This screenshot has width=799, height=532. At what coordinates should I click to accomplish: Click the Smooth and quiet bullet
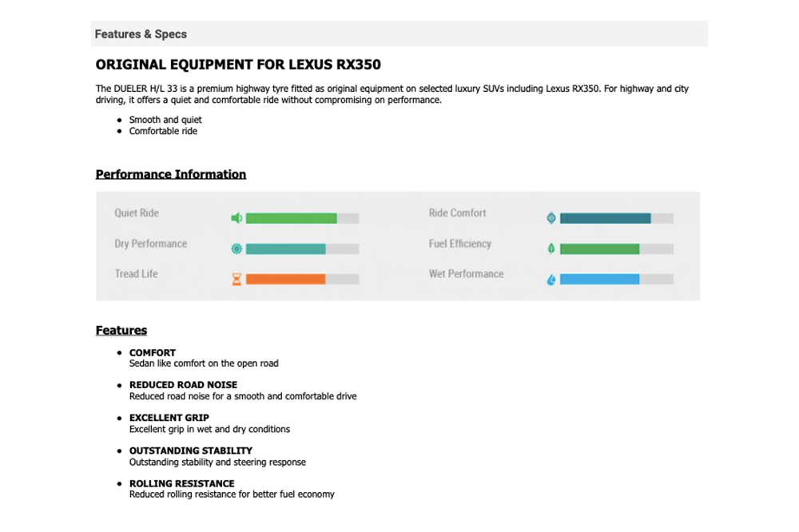click(x=165, y=120)
